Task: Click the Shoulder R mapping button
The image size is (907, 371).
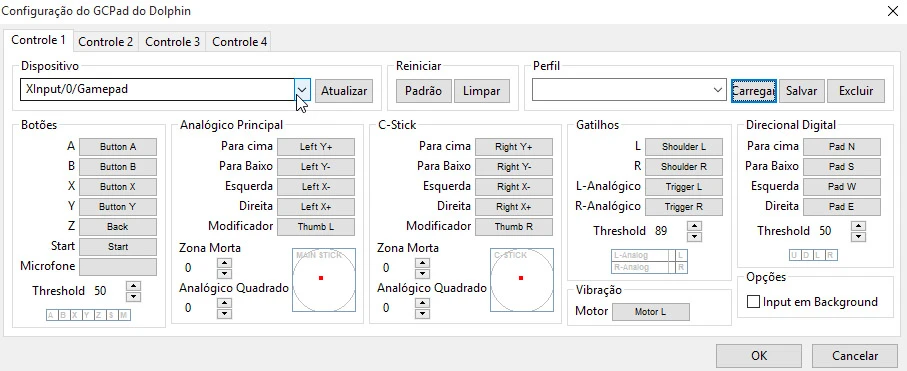Action: (684, 167)
